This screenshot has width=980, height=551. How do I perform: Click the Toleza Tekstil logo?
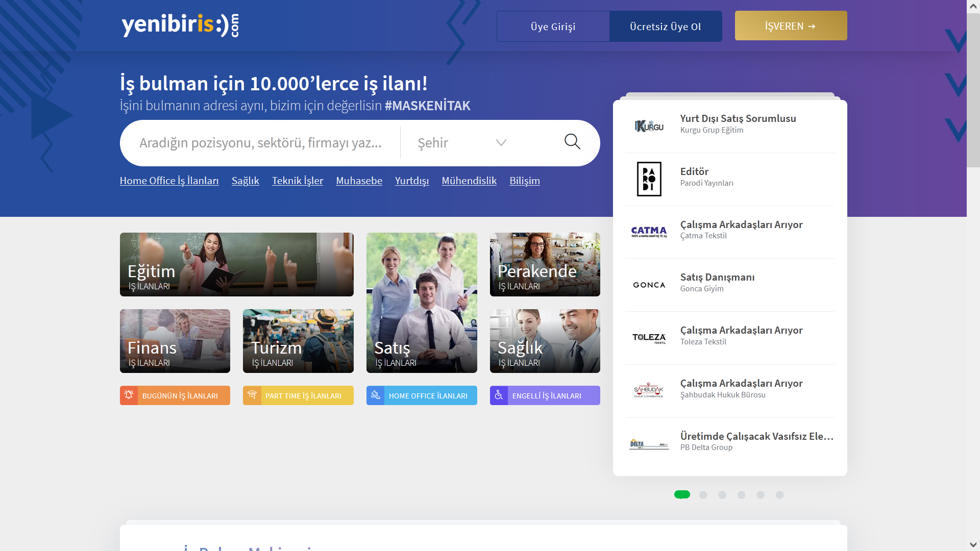[x=649, y=338]
